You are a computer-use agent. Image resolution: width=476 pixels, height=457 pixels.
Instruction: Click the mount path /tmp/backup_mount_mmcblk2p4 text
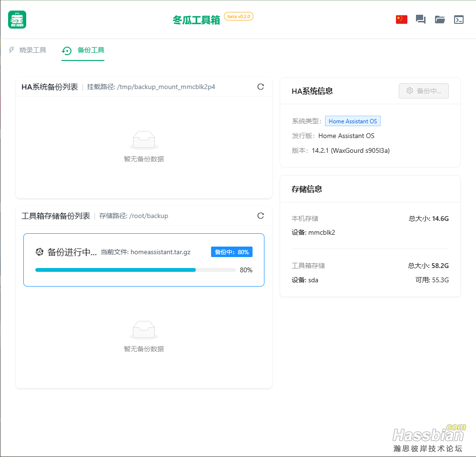pos(166,87)
